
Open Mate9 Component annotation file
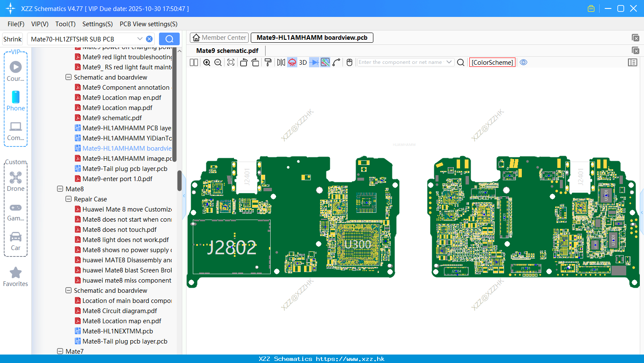tap(126, 87)
